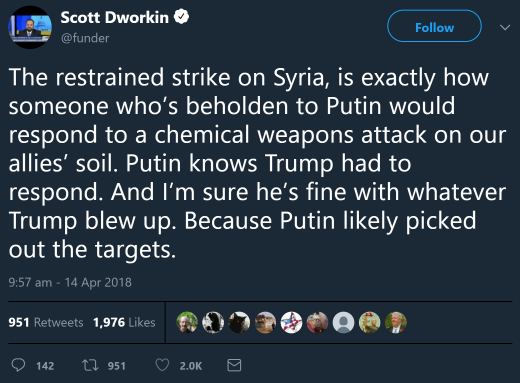Click the blue verified badge beside Scott Dworkin
The image size is (520, 383).
pyautogui.click(x=181, y=17)
